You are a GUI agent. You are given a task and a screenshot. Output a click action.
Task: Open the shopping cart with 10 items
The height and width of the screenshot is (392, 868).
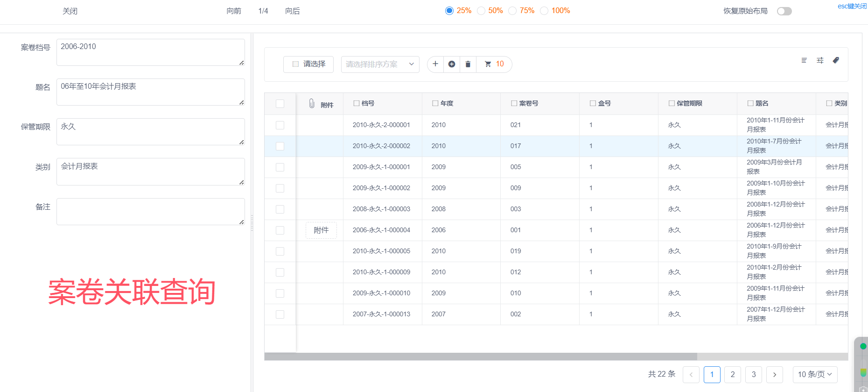pos(494,64)
